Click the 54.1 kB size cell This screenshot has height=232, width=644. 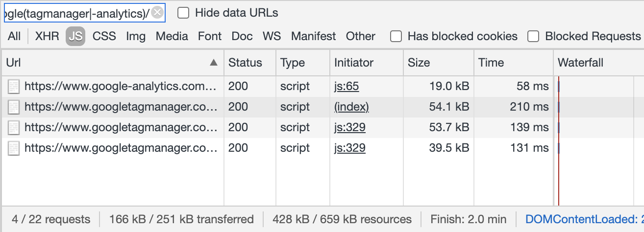pos(439,107)
